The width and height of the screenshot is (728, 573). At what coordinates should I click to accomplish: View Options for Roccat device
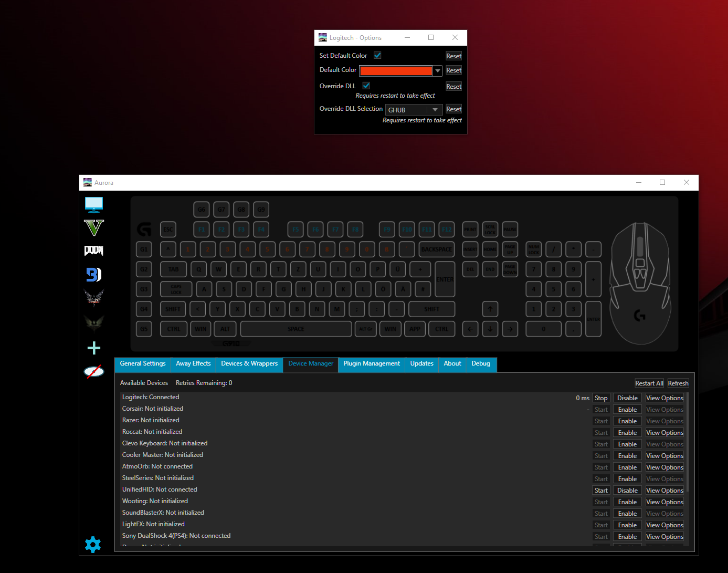point(664,433)
